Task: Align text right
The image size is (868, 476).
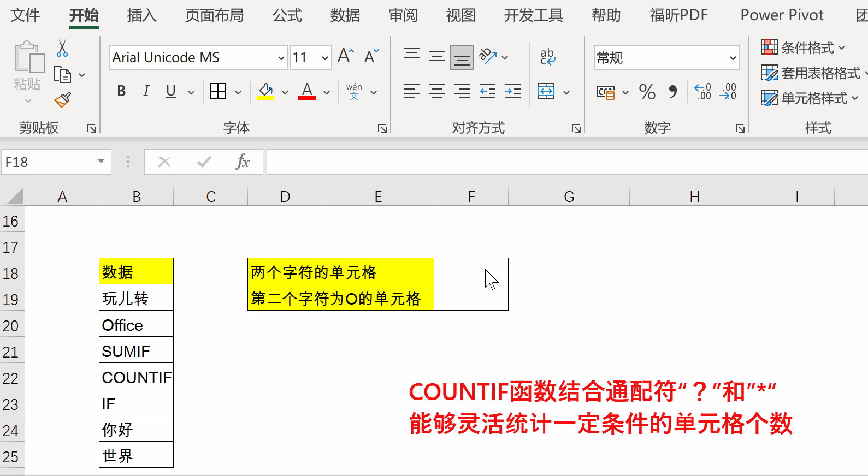Action: click(x=462, y=91)
